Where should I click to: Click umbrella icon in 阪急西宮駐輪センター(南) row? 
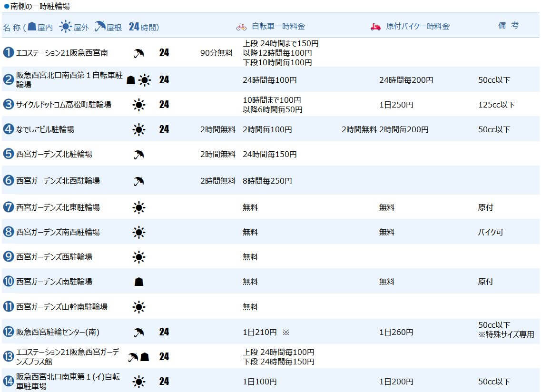pyautogui.click(x=139, y=333)
